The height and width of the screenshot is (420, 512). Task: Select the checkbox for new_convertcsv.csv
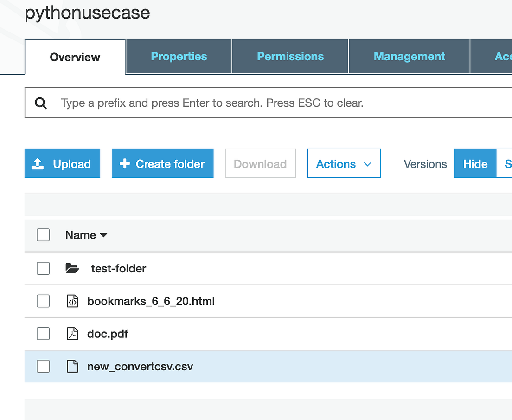point(43,366)
